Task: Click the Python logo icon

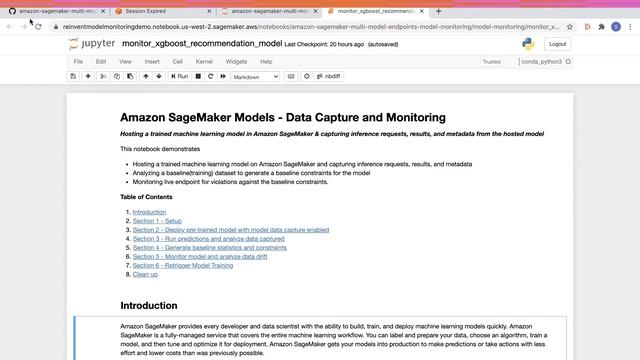Action: [x=528, y=44]
